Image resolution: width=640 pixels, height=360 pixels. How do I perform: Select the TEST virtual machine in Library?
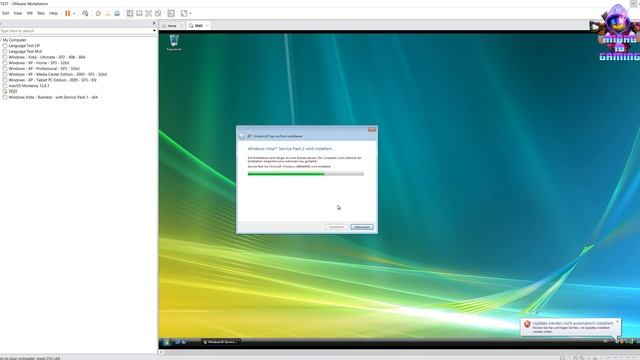[13, 91]
